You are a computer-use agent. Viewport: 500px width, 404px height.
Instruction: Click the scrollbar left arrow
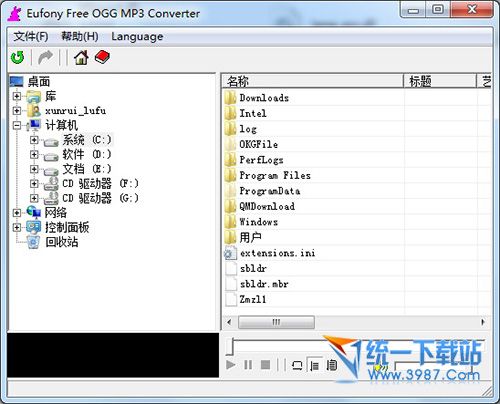pos(229,322)
